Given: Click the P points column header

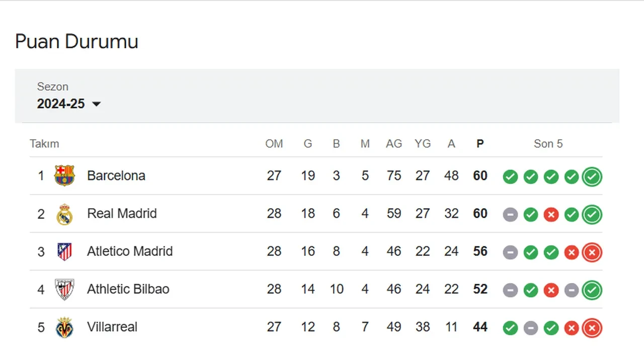Looking at the screenshot, I should (480, 144).
